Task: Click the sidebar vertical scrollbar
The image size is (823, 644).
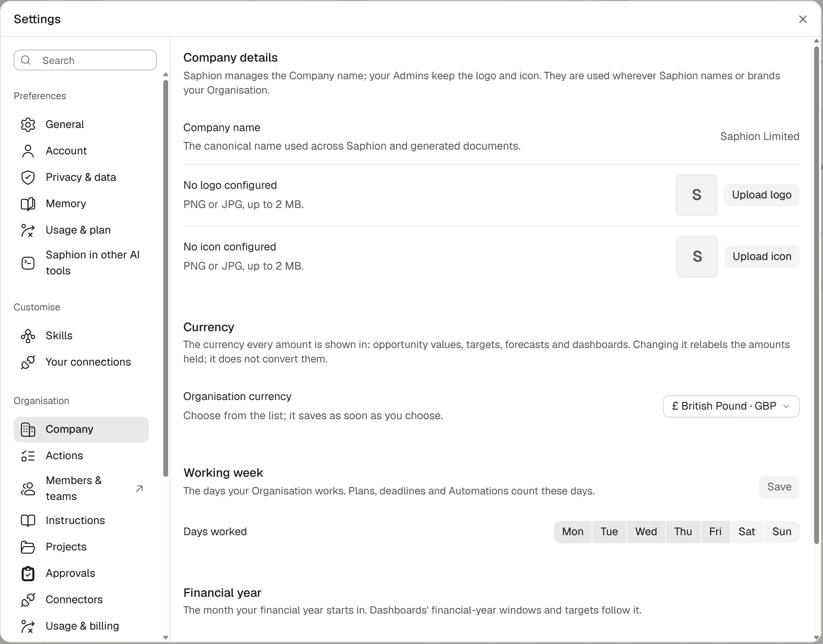Action: pos(166,278)
